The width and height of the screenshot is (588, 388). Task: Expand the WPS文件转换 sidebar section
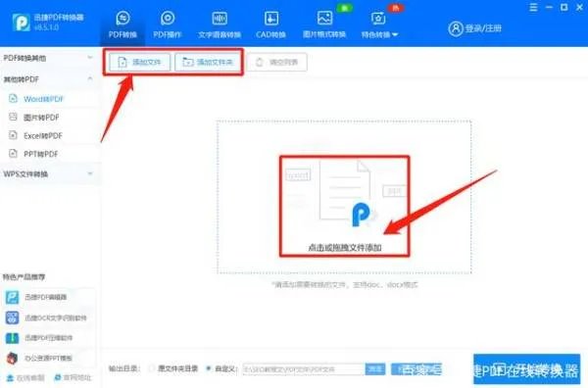(49, 174)
